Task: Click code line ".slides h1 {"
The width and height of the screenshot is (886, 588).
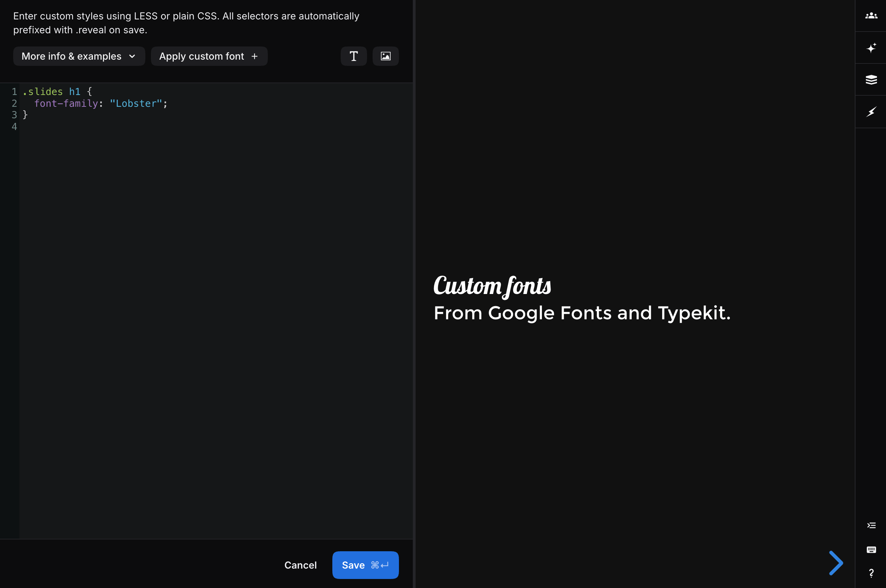Action: coord(58,92)
